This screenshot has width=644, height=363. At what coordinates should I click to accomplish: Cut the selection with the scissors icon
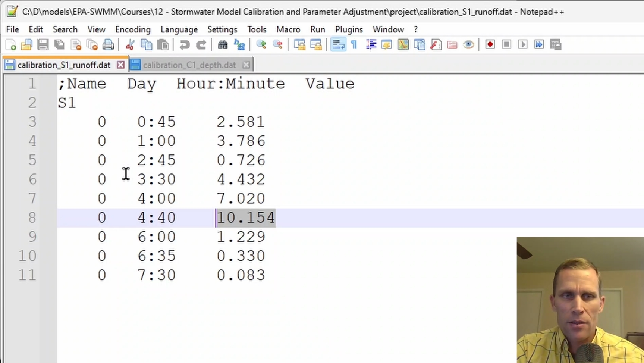click(x=130, y=45)
